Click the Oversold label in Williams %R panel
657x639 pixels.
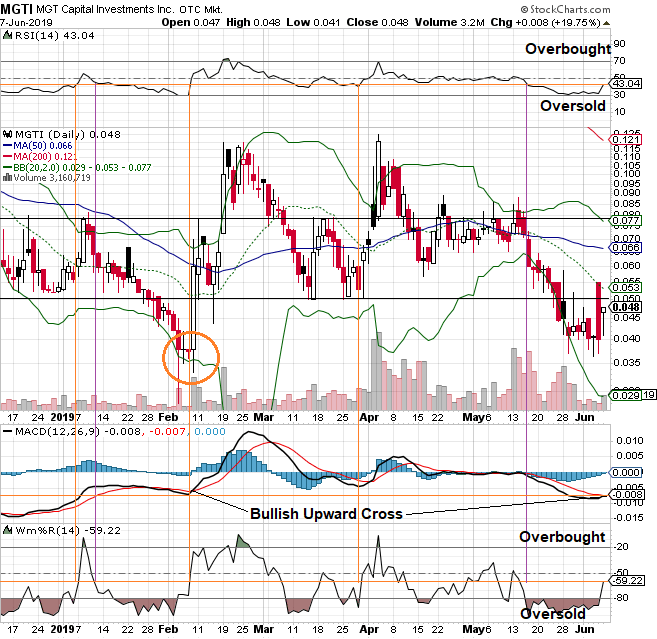[553, 614]
